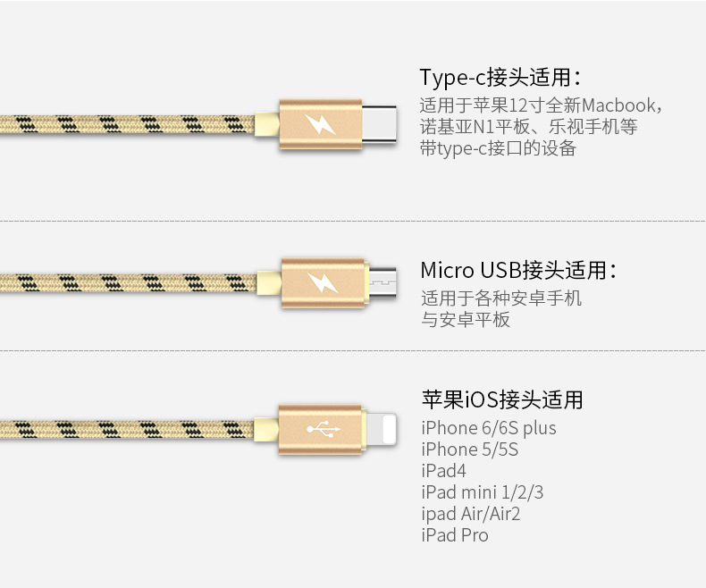Click the braided cable of the Type-C connector
This screenshot has height=588, width=706.
[125, 124]
